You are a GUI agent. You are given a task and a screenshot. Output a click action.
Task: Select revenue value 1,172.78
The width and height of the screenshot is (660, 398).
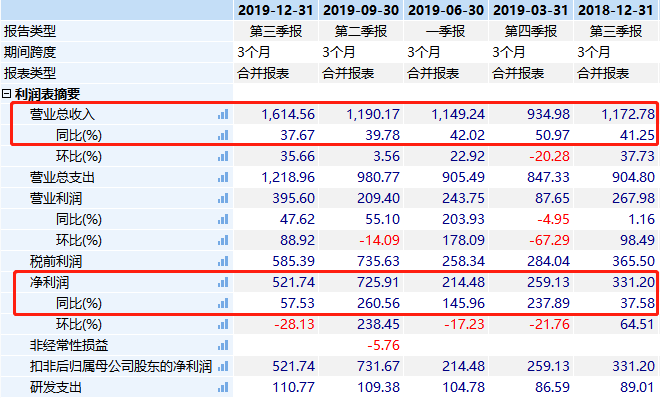click(628, 114)
